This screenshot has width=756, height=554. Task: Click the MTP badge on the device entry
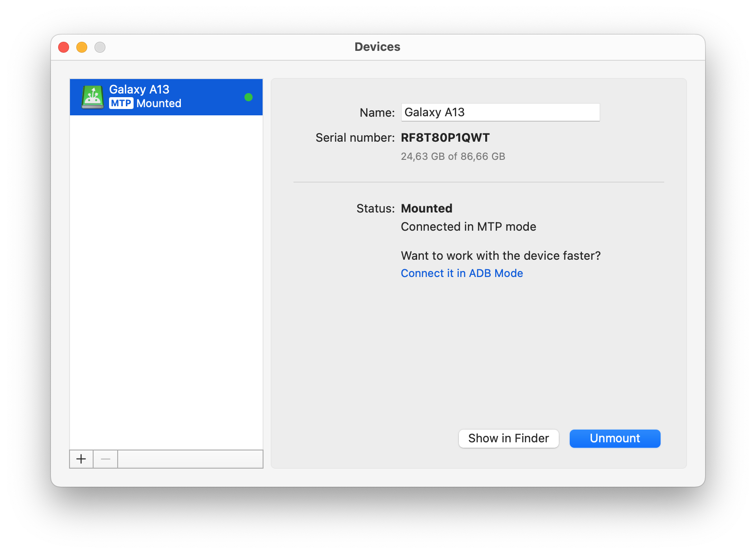(121, 104)
